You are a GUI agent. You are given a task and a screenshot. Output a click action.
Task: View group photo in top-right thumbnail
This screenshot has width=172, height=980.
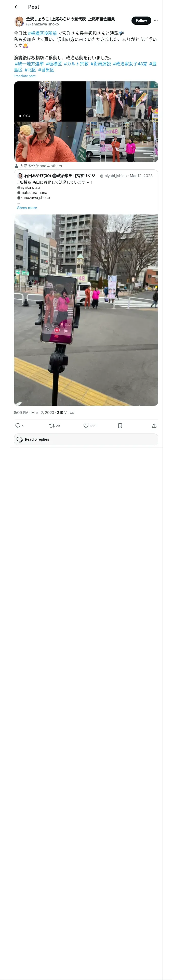[122, 101]
